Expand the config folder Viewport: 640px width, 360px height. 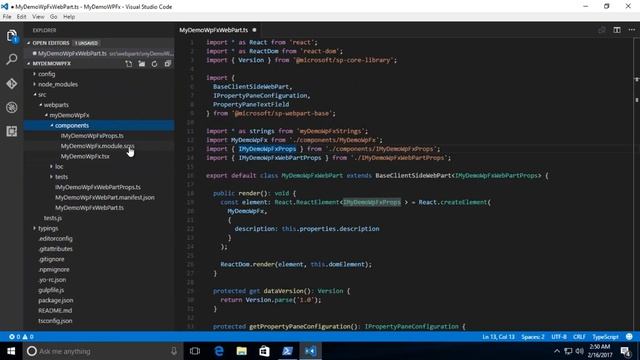[x=34, y=74]
